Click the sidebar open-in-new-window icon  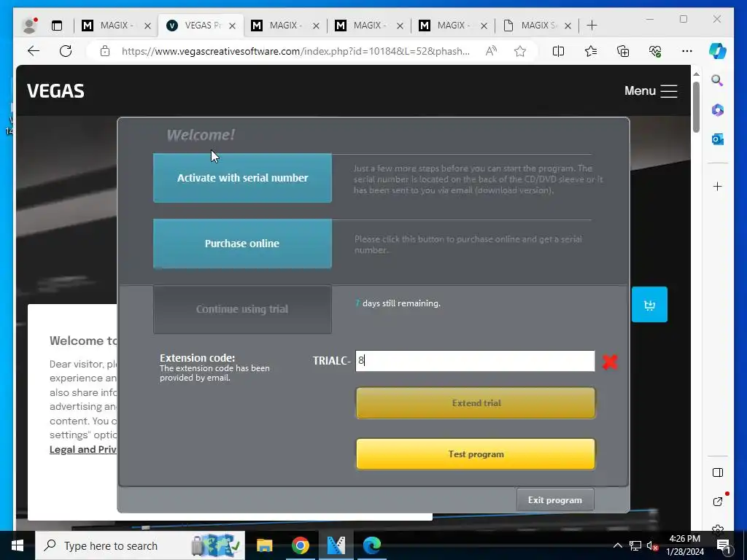coord(718,501)
